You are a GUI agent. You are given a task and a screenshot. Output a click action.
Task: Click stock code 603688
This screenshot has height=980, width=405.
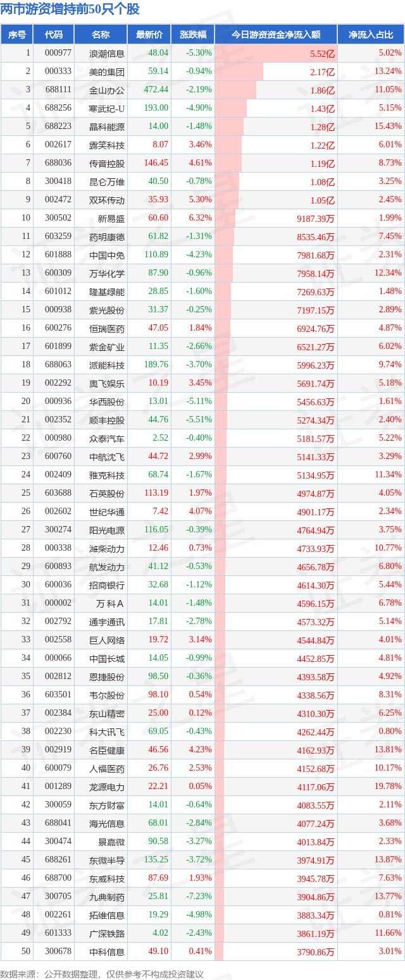58,493
